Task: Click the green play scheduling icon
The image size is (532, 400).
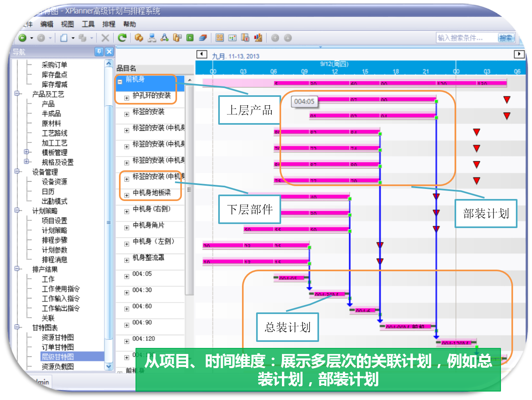Action: click(190, 38)
